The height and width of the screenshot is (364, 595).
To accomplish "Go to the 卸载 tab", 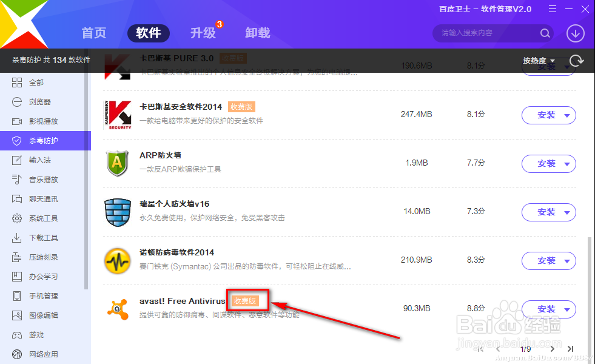I will [x=258, y=33].
